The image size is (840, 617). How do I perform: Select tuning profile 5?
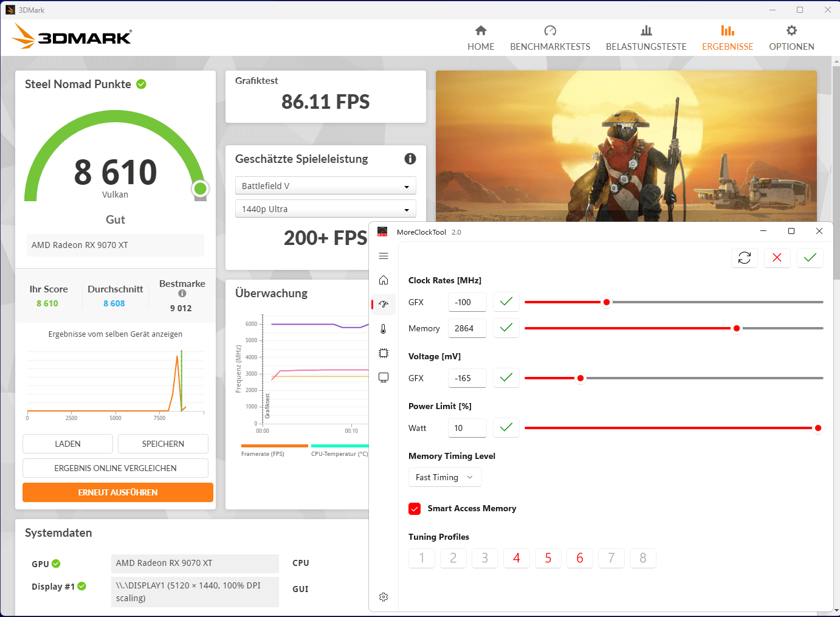[x=548, y=558]
